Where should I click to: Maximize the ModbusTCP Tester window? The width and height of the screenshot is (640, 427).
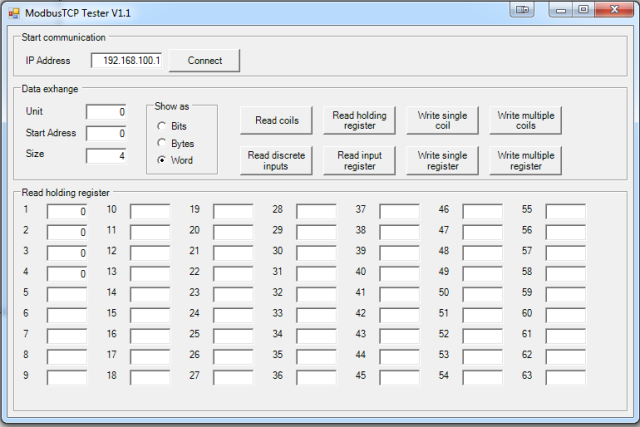click(x=584, y=9)
